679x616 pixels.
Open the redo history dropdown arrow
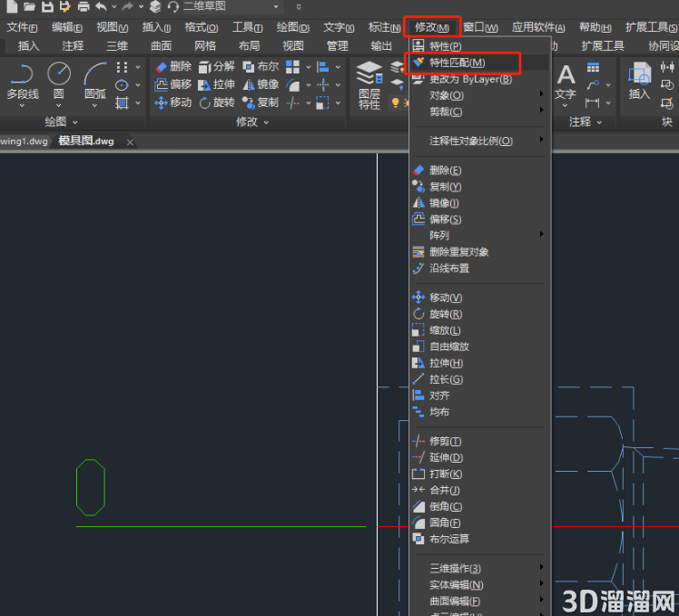point(141,7)
